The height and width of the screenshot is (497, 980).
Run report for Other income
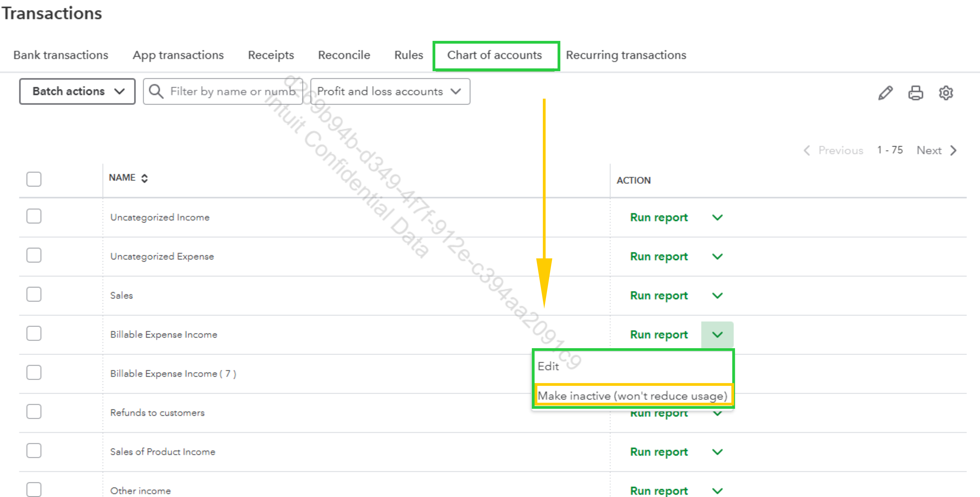[659, 491]
